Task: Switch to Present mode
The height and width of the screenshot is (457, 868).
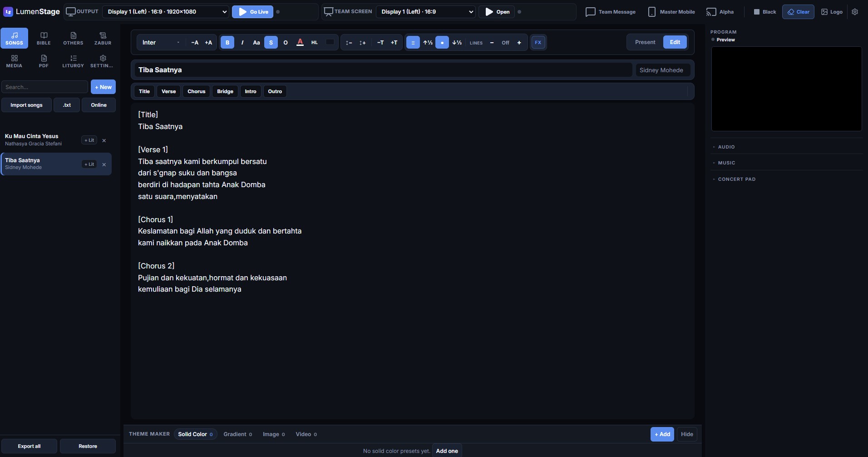Action: [645, 42]
